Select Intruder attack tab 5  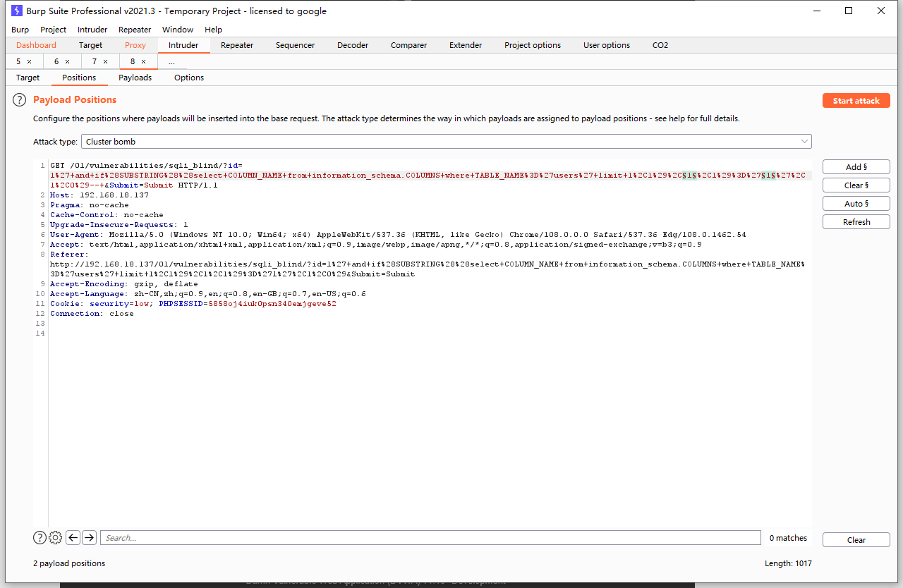click(18, 62)
